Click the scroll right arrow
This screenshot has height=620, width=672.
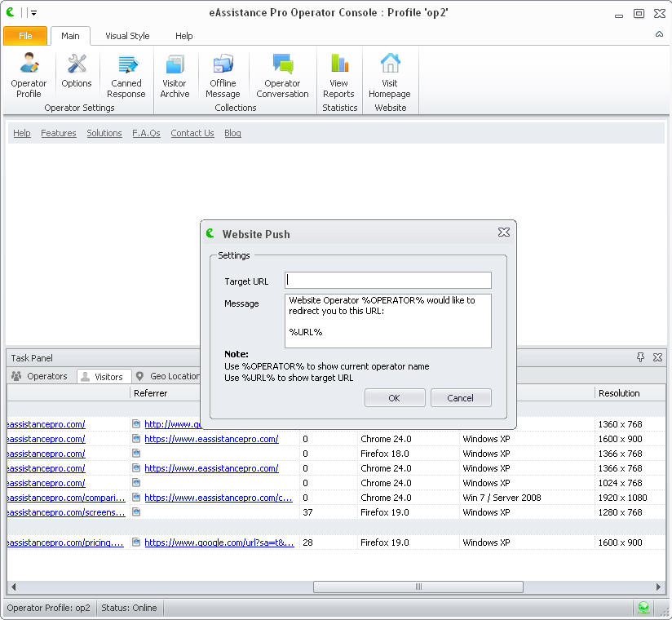click(x=659, y=587)
